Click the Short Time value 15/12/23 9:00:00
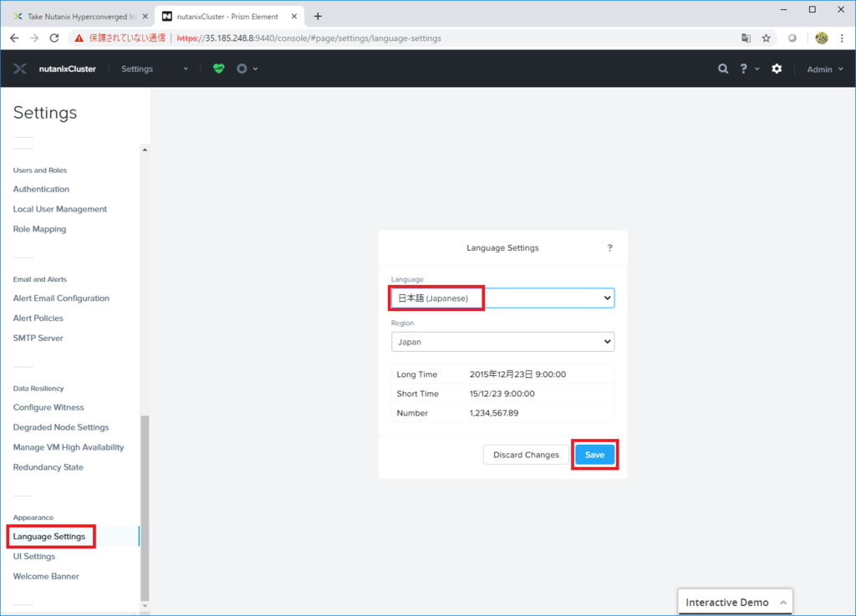 pyautogui.click(x=502, y=394)
